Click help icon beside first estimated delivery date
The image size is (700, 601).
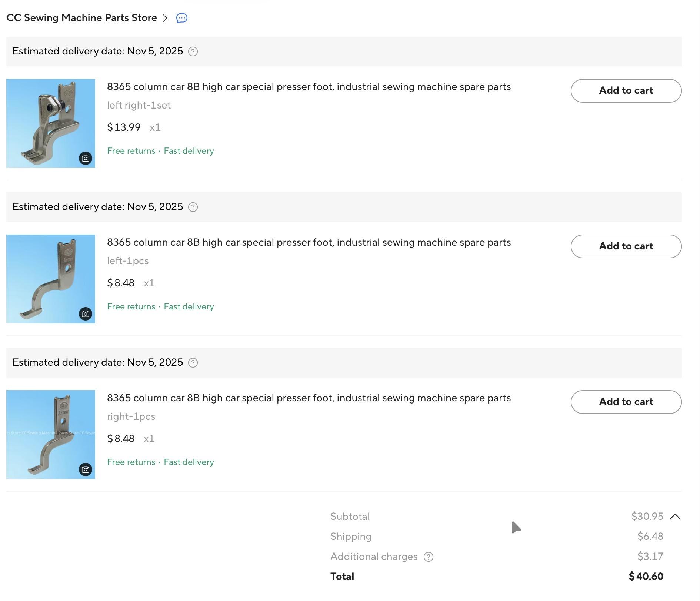193,52
